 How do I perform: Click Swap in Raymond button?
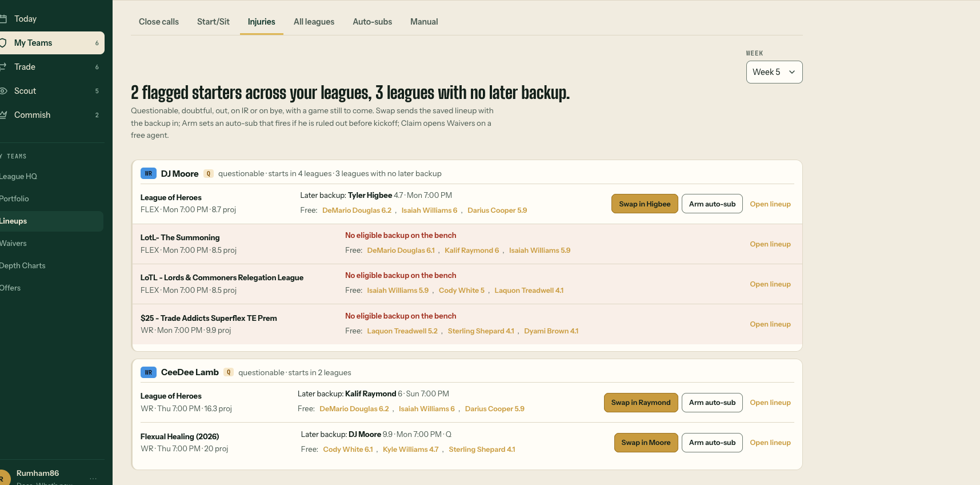[641, 403]
